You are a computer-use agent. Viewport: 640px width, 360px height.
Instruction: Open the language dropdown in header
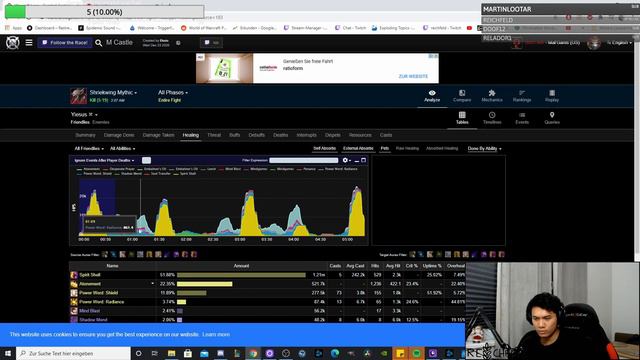click(620, 42)
